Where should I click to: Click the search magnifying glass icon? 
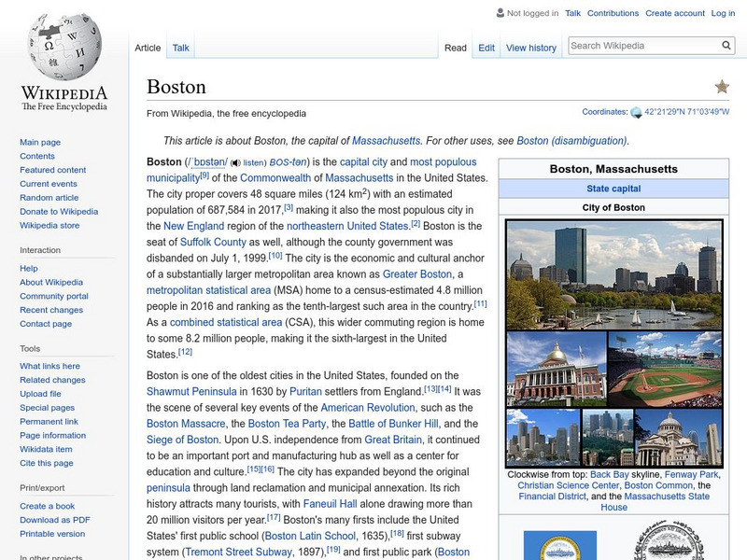tap(726, 46)
